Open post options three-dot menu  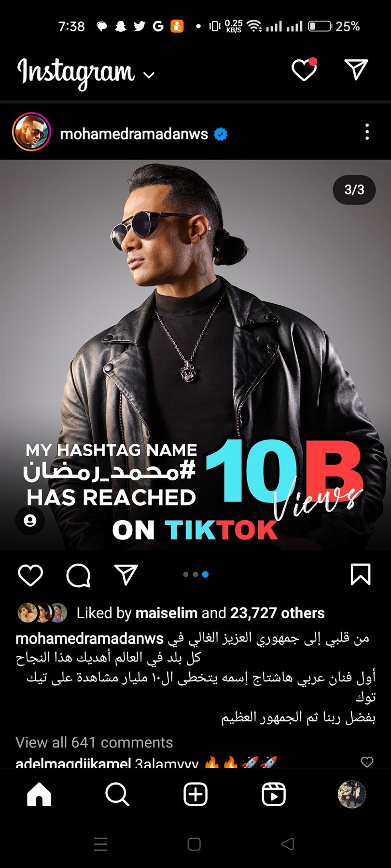click(367, 132)
